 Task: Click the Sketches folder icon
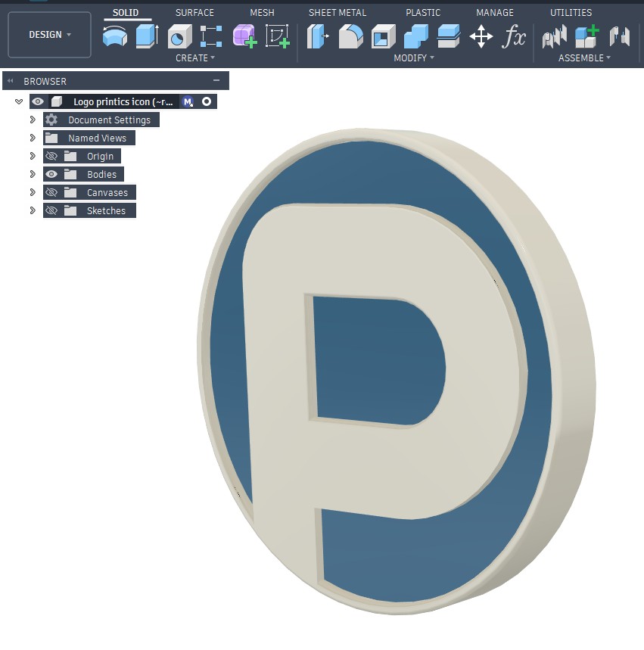pos(70,210)
